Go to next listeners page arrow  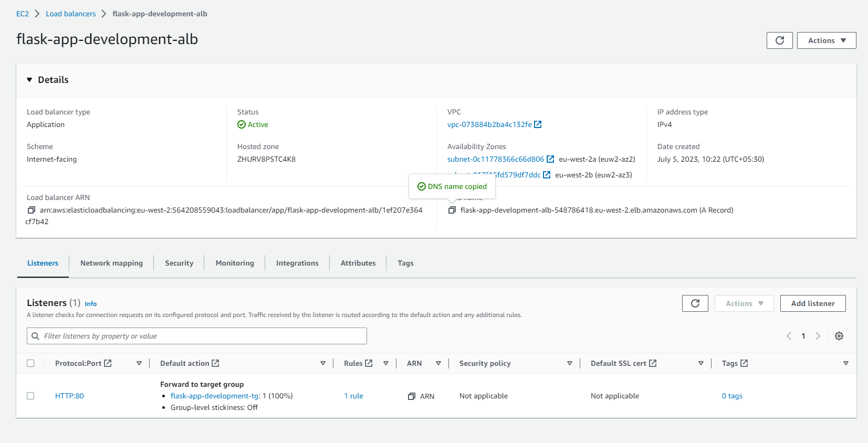click(818, 336)
